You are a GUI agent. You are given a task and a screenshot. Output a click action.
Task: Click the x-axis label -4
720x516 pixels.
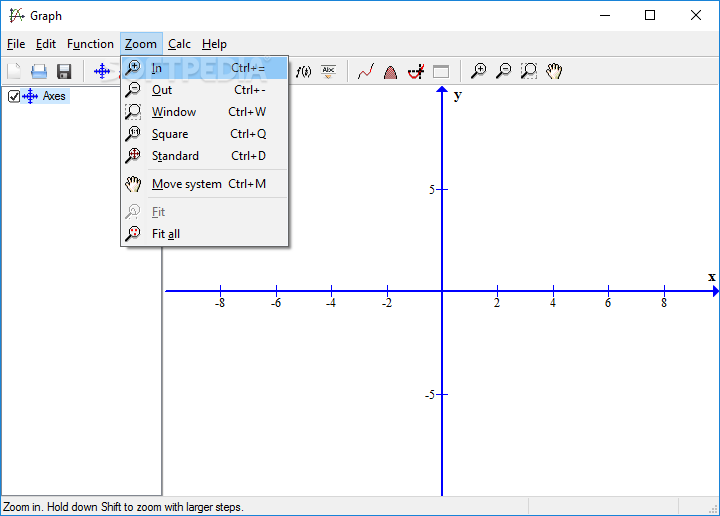click(x=331, y=303)
